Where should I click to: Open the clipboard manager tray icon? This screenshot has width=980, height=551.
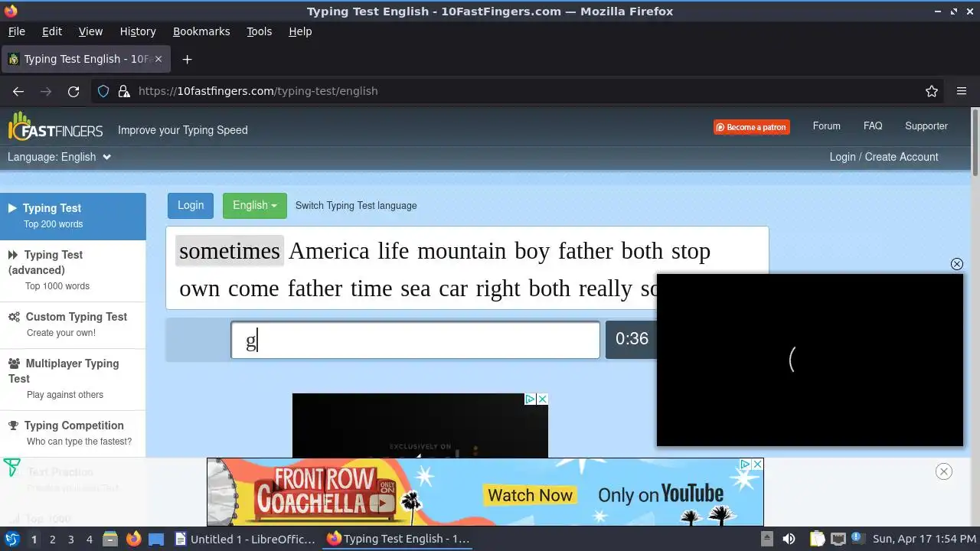[817, 539]
